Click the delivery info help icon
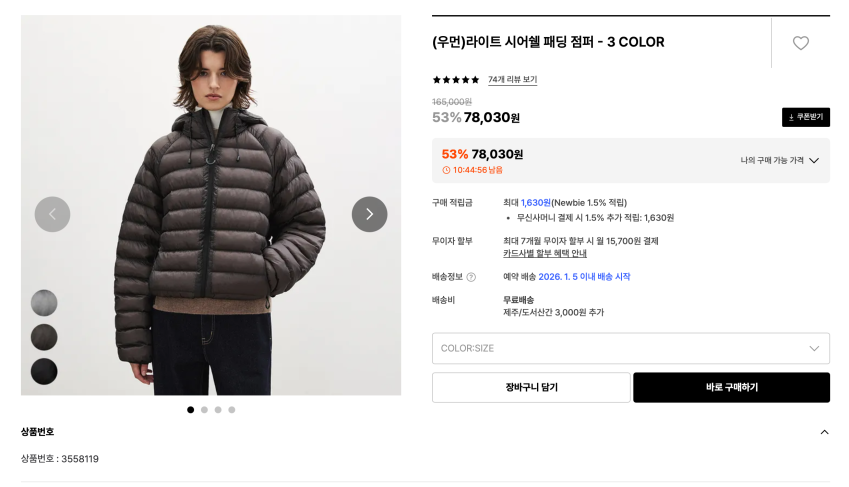Image resolution: width=849 pixels, height=487 pixels. pos(471,277)
